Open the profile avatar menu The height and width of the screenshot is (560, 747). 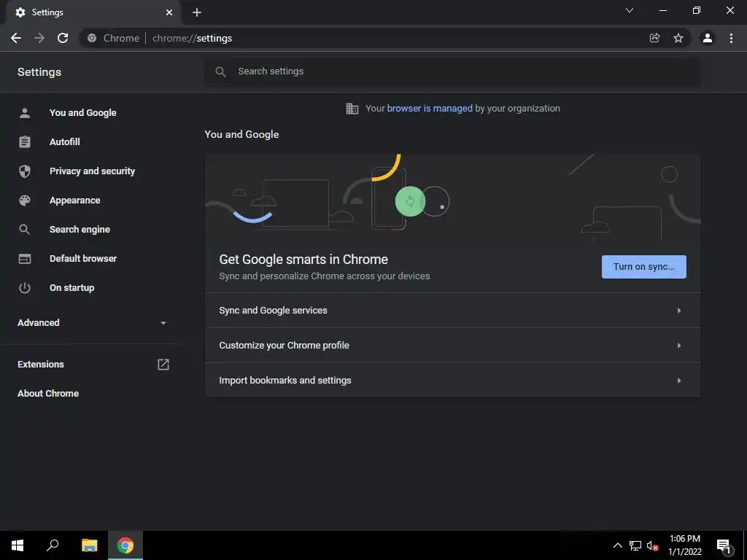(708, 38)
